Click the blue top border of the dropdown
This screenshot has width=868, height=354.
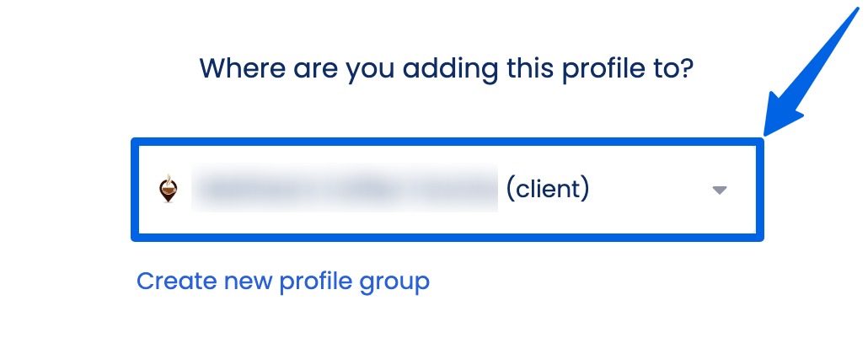pos(447,142)
